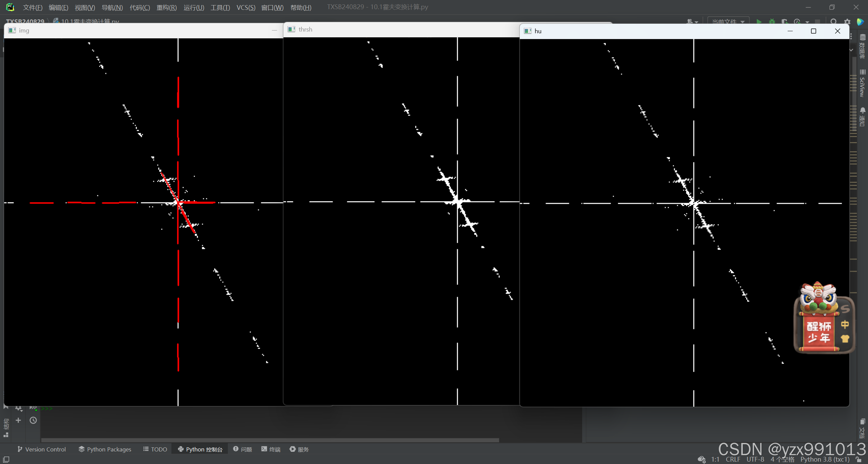Minimize the img window
The width and height of the screenshot is (868, 464).
(x=274, y=31)
